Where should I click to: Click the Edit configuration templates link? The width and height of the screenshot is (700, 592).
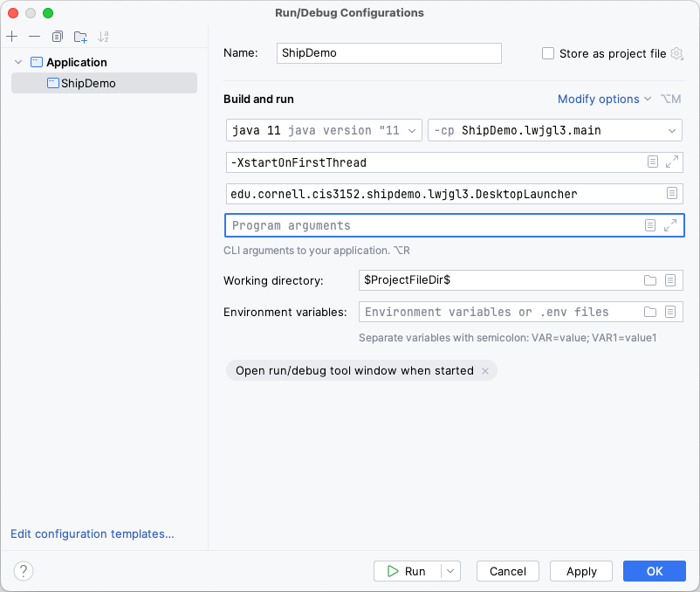[x=93, y=533]
